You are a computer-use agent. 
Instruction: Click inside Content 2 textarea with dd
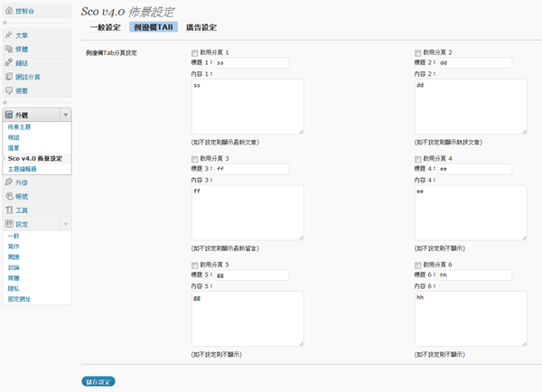[471, 107]
